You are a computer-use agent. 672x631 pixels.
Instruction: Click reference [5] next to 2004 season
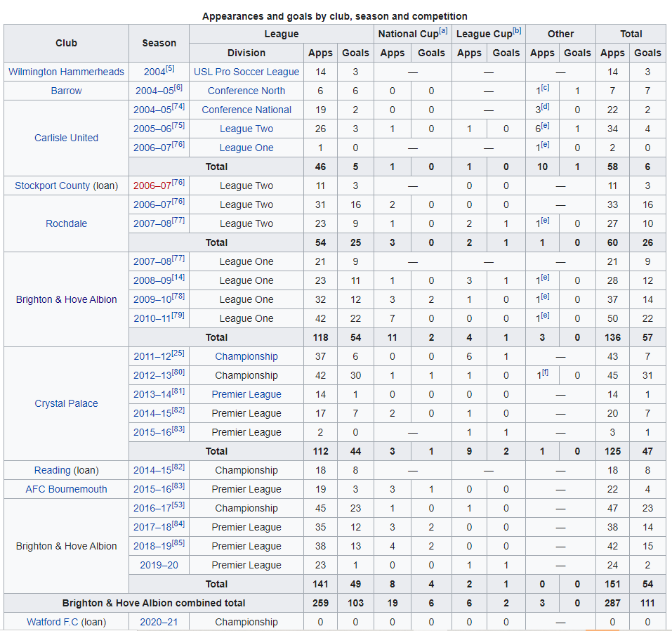170,69
